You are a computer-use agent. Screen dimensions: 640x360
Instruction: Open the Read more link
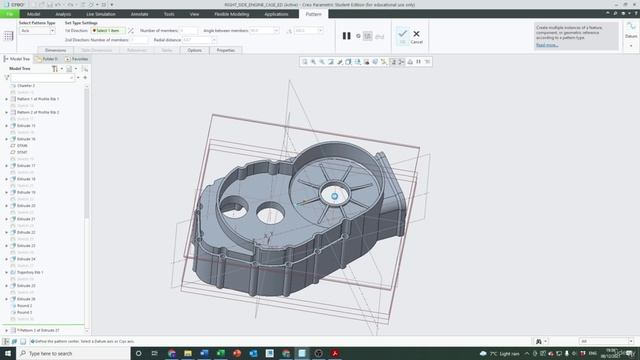tap(547, 45)
